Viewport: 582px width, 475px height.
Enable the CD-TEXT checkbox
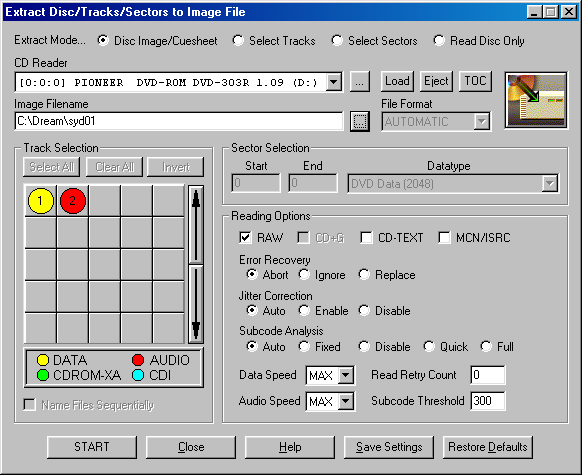(366, 238)
